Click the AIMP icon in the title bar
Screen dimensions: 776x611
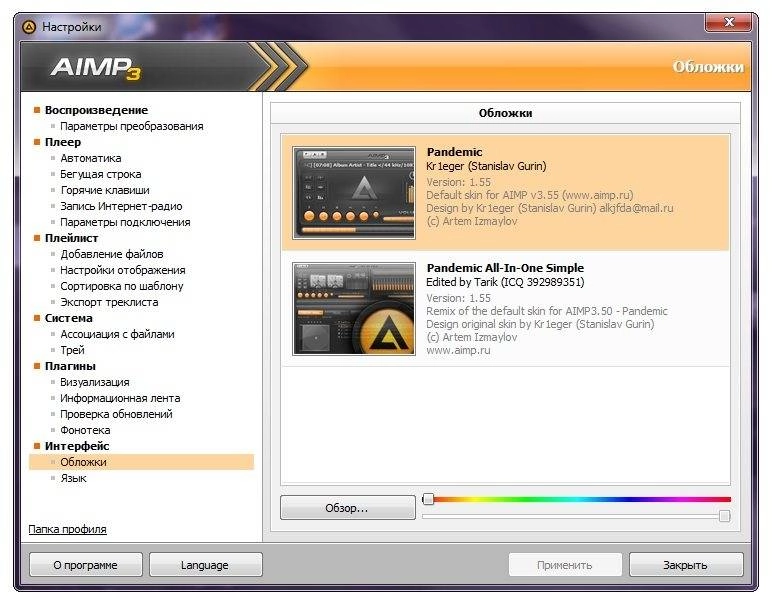tap(30, 27)
